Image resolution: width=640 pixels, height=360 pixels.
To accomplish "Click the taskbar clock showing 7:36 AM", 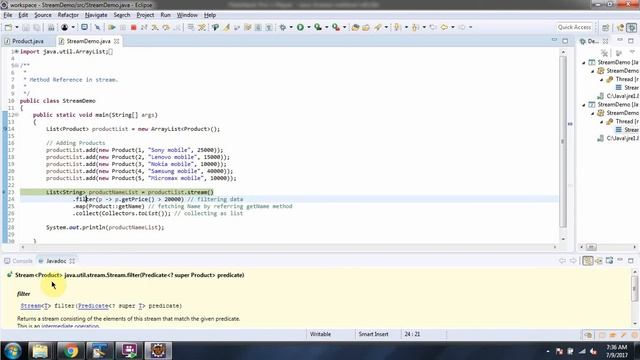I will click(616, 351).
